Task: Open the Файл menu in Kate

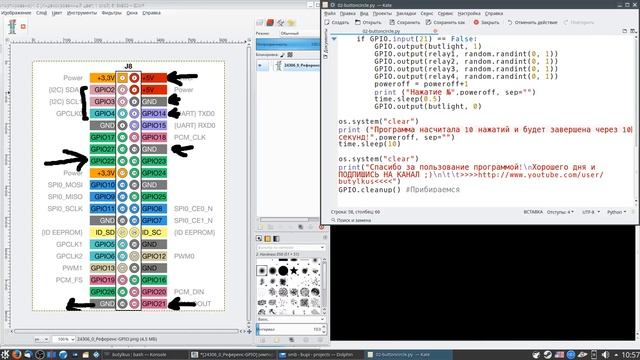Action: pos(329,13)
